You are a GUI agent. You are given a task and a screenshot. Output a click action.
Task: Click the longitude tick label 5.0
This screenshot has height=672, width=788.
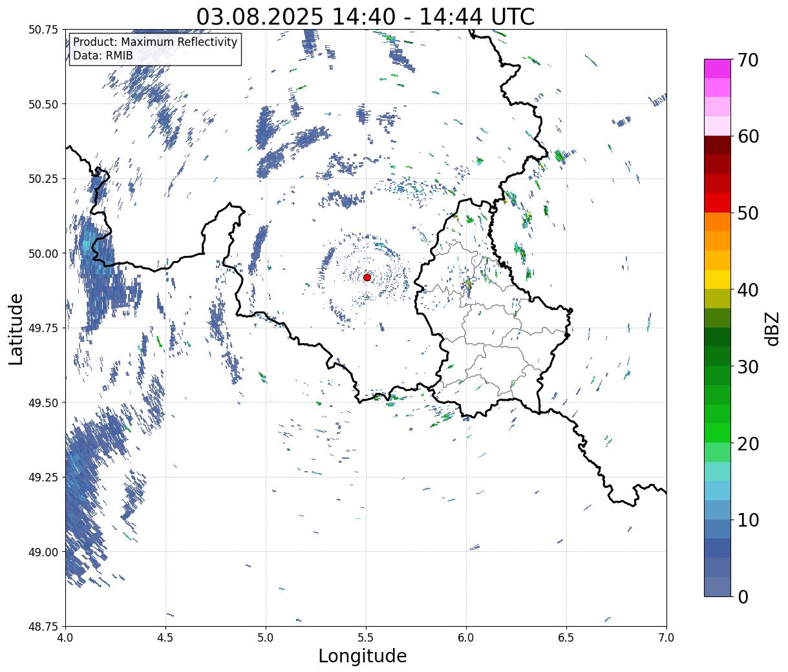tap(266, 637)
